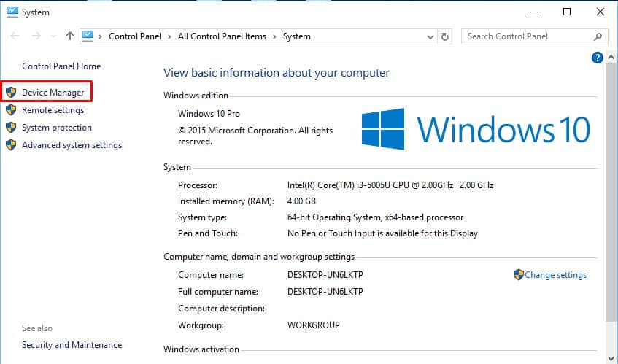Click the System window title icon
The height and width of the screenshot is (364, 618).
pyautogui.click(x=12, y=12)
